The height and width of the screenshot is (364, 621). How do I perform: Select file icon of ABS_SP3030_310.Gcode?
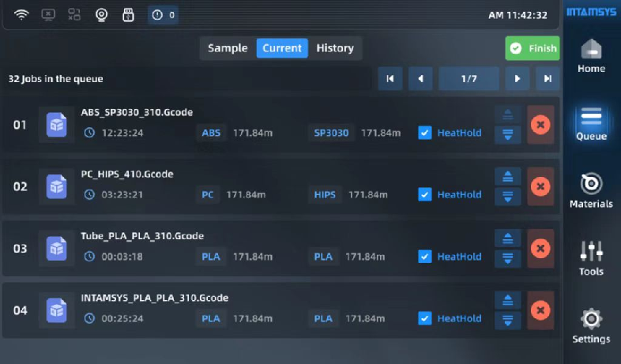pyautogui.click(x=57, y=125)
